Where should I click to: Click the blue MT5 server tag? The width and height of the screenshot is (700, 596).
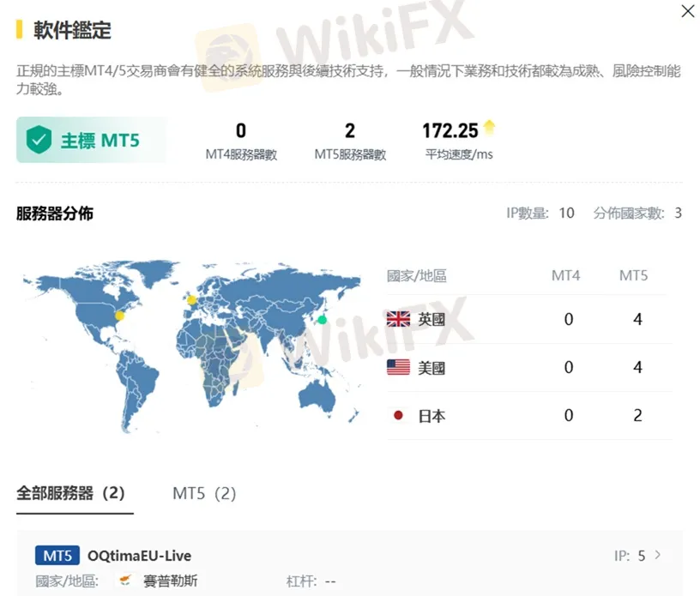pos(57,557)
